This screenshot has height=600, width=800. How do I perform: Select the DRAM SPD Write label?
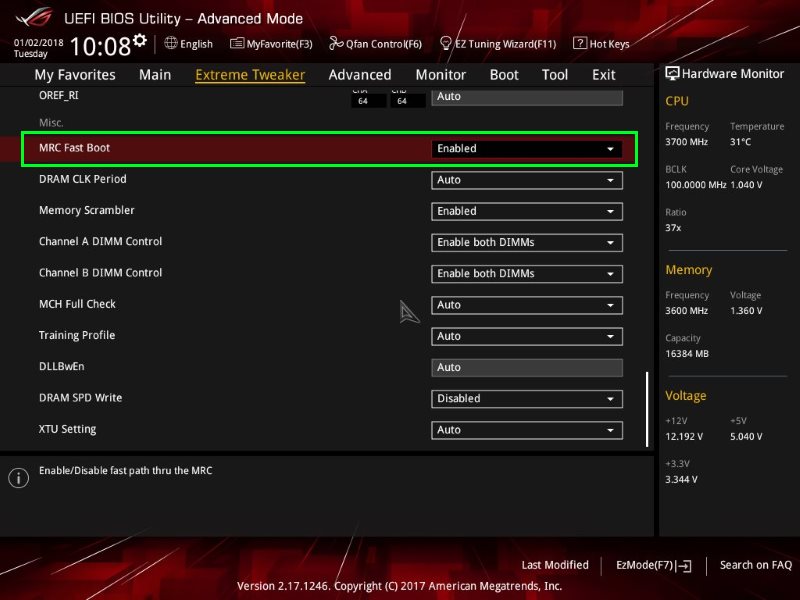[81, 398]
